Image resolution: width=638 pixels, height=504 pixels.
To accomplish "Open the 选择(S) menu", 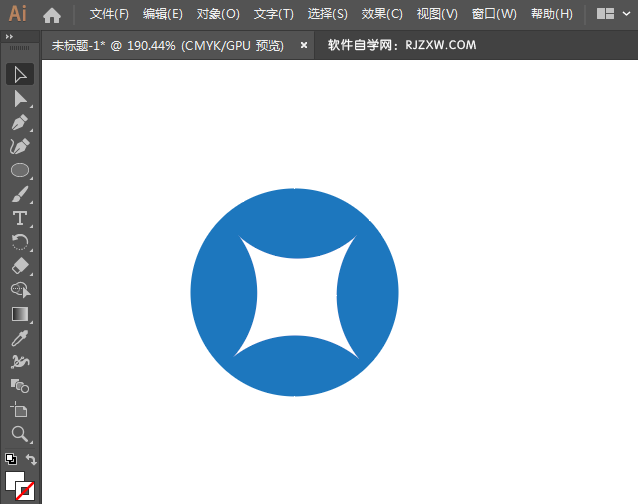I will coord(328,14).
